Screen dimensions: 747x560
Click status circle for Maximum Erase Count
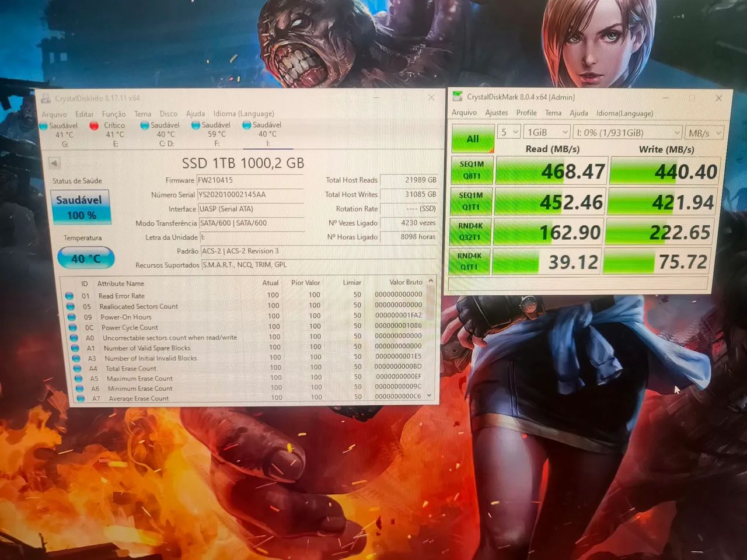78,379
